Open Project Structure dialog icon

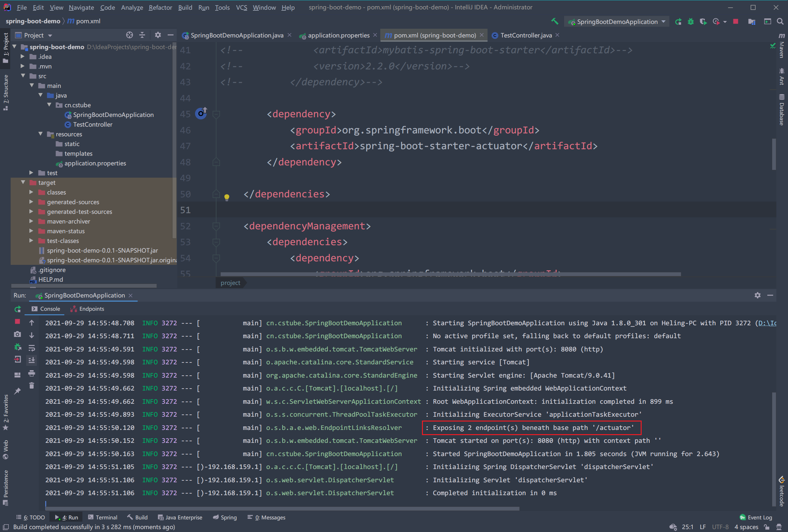click(752, 22)
